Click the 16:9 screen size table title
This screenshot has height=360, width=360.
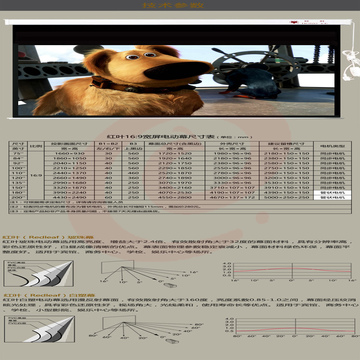[x=180, y=137]
